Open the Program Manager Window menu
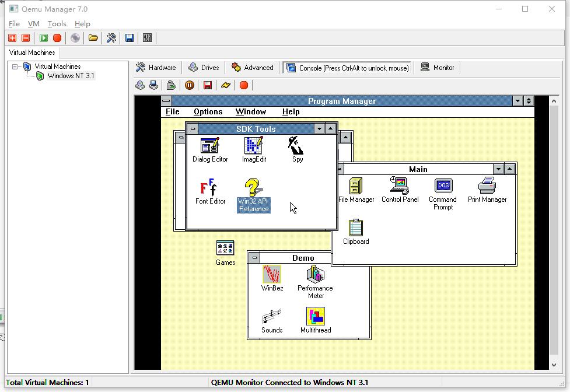Image resolution: width=570 pixels, height=392 pixels. pyautogui.click(x=251, y=112)
